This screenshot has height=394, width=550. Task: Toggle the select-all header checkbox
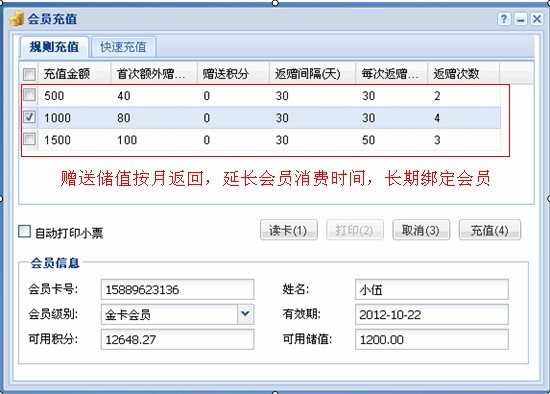29,74
